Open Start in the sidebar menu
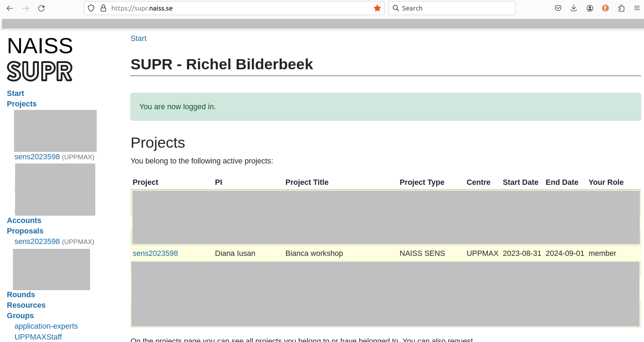644x342 pixels. [15, 93]
